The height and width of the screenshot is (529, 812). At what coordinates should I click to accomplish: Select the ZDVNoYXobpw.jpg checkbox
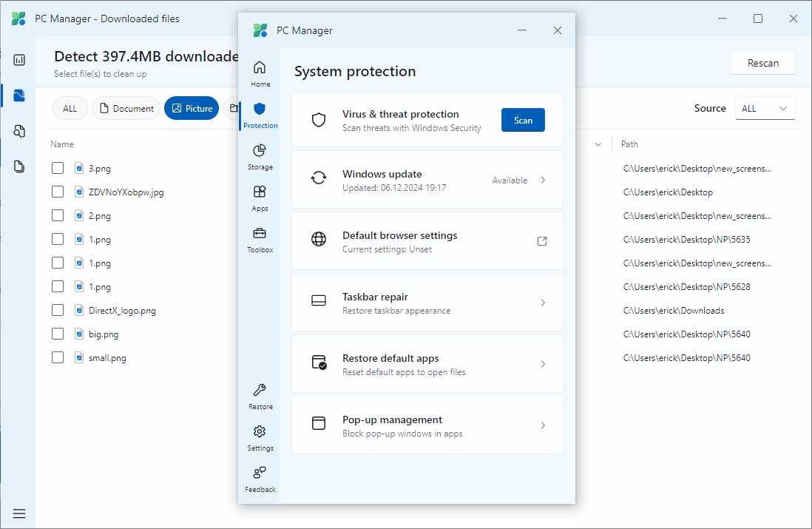[x=58, y=192]
